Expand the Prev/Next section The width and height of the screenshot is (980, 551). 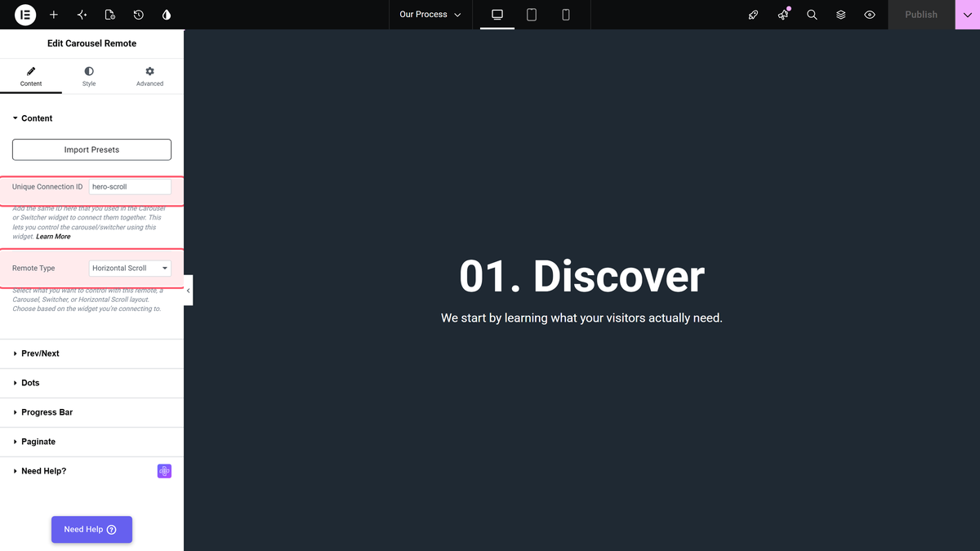(x=91, y=353)
